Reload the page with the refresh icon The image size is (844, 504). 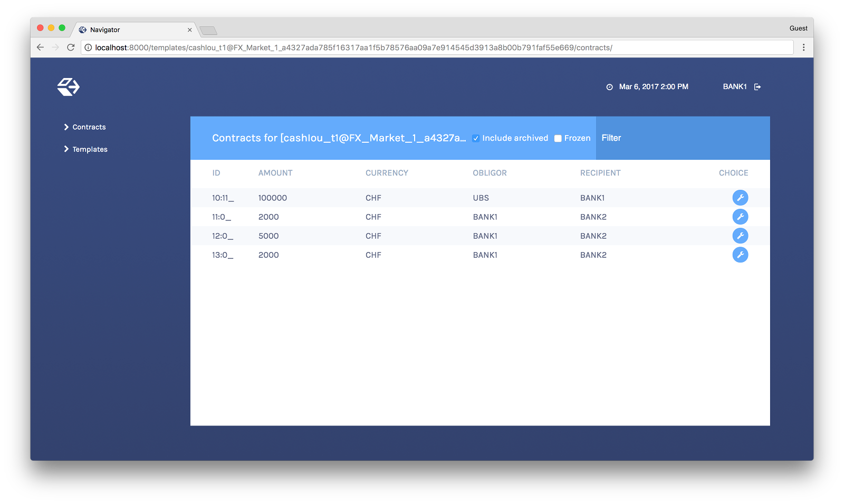click(x=71, y=47)
